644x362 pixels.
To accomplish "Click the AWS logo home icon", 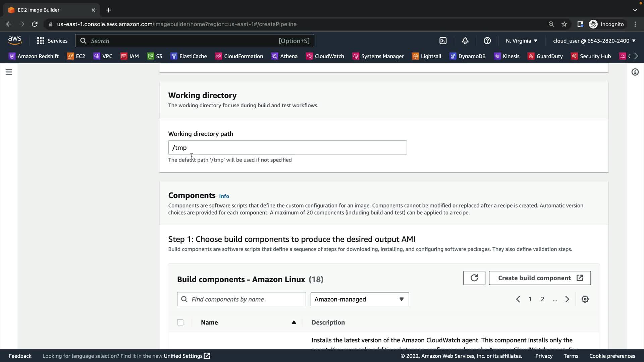I will (15, 41).
